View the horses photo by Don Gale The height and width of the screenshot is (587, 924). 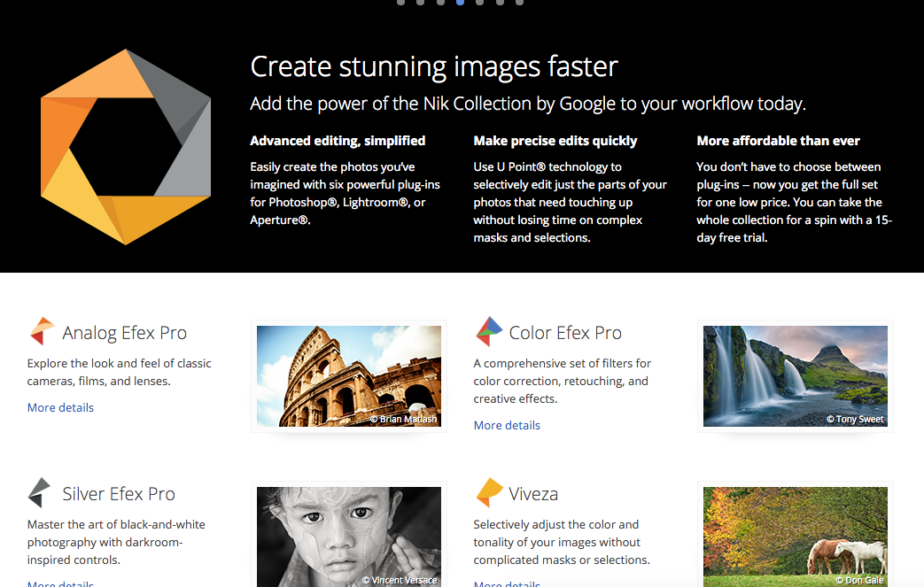[x=795, y=537]
